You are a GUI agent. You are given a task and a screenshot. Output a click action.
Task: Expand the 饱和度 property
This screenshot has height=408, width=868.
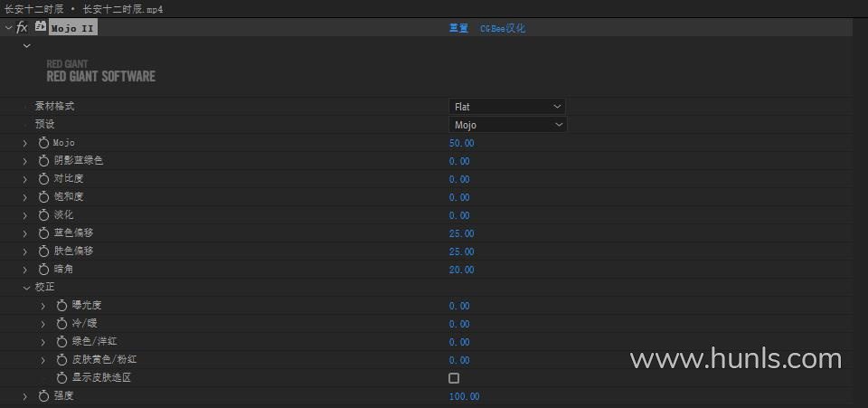tap(25, 197)
